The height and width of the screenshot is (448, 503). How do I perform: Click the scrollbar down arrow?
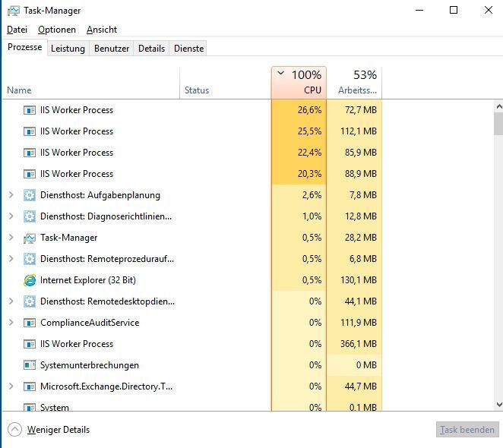(499, 405)
